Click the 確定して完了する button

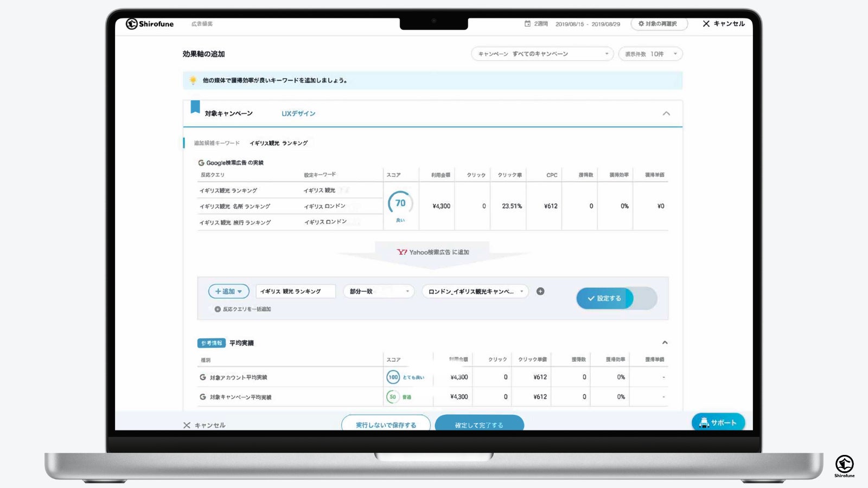click(x=479, y=424)
